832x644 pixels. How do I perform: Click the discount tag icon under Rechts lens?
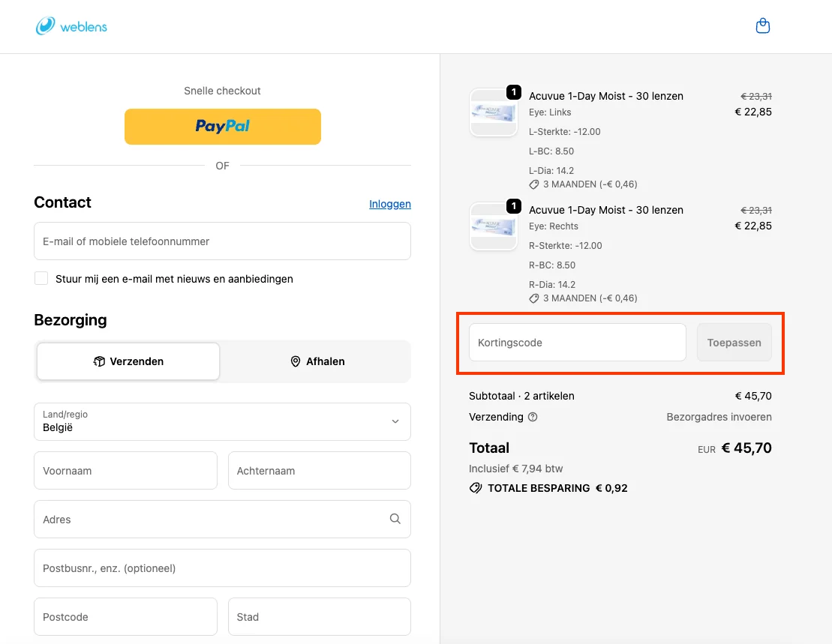coord(534,298)
